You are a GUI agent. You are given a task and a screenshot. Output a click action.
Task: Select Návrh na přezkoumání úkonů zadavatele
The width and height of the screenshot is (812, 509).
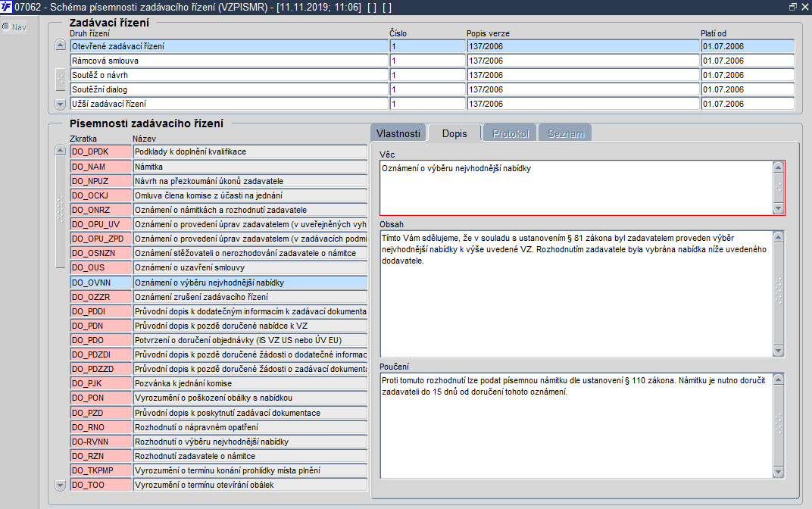(x=250, y=181)
